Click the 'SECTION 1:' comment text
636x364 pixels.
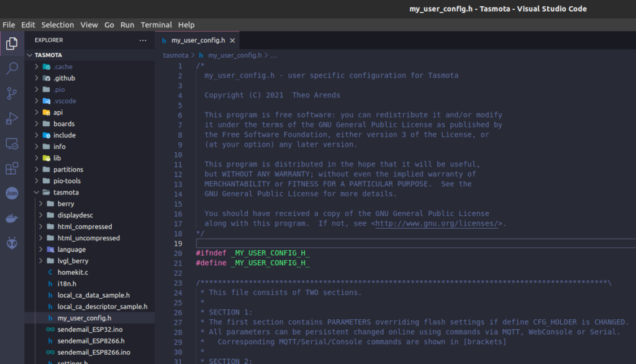(x=230, y=312)
